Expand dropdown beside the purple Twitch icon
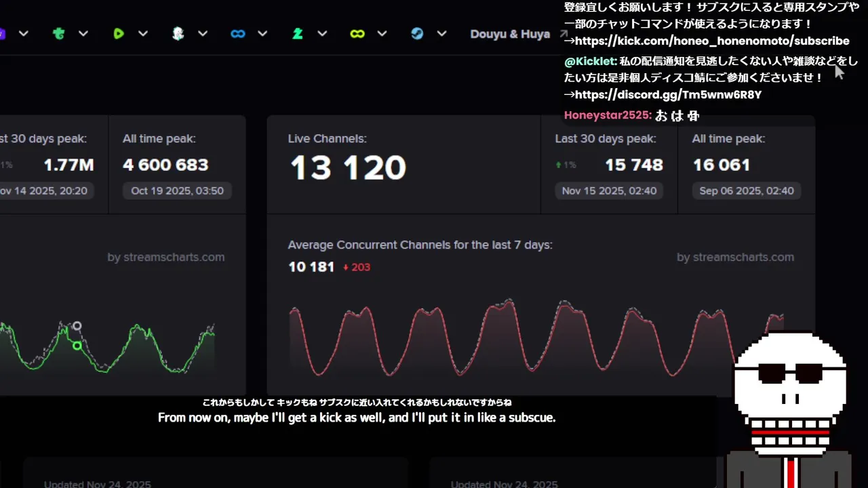Image resolution: width=868 pixels, height=488 pixels. 24,34
